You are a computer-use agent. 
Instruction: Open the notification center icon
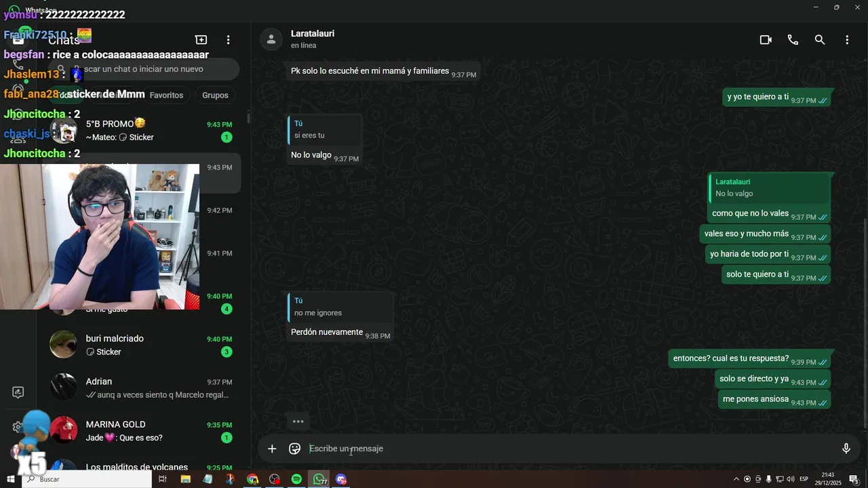pyautogui.click(x=854, y=479)
